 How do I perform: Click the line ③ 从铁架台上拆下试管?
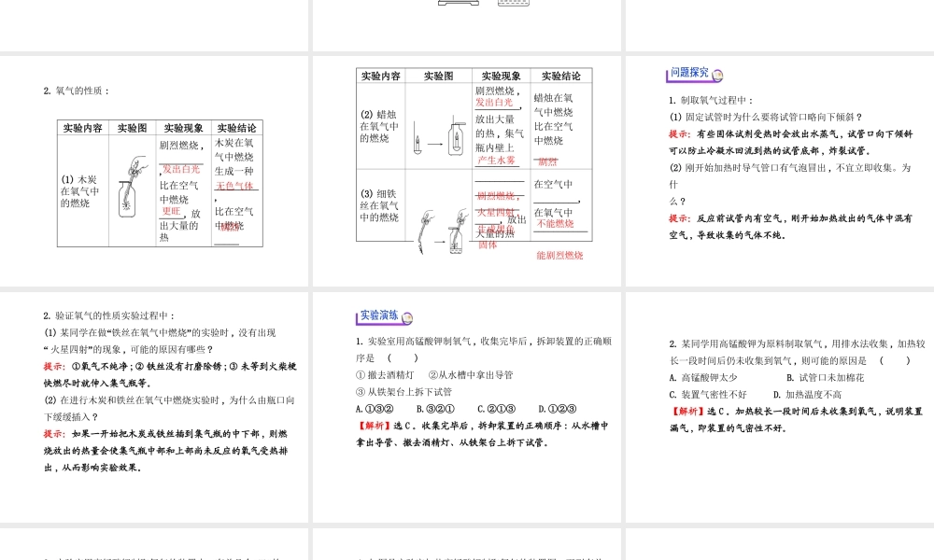click(x=403, y=392)
